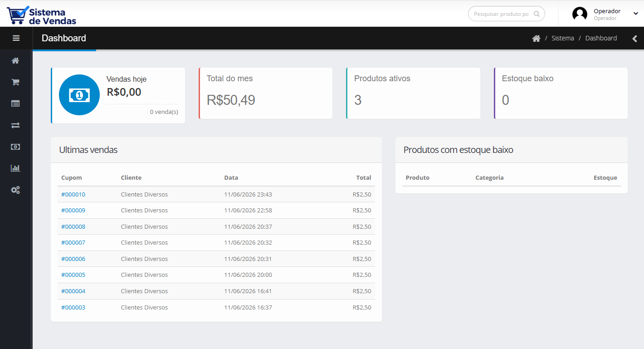Click the Estoque baixo card

pos(561,93)
